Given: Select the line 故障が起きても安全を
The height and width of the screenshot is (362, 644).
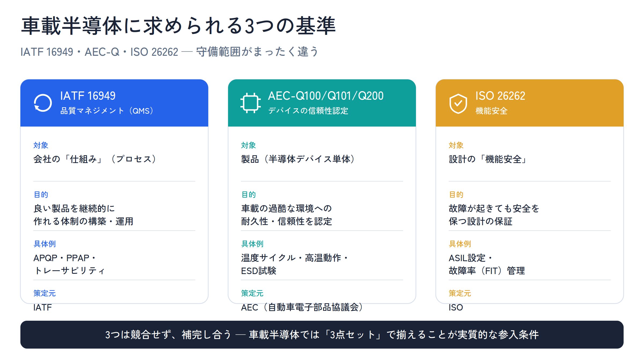Looking at the screenshot, I should click(494, 208).
